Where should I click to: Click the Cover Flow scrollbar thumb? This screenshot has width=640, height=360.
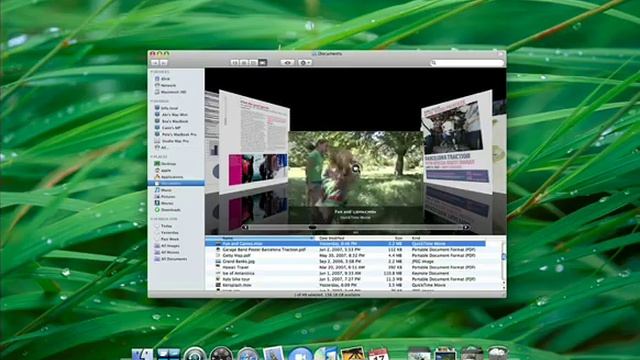[313, 227]
